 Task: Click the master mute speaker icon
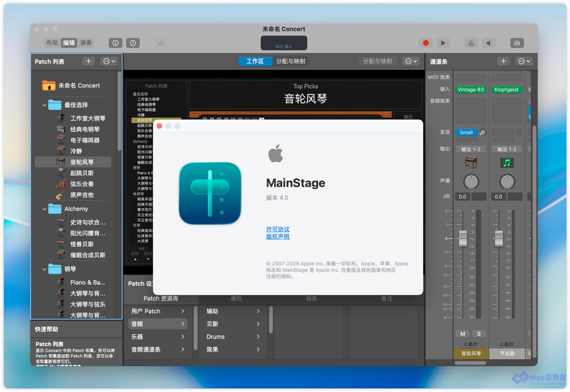pos(488,43)
